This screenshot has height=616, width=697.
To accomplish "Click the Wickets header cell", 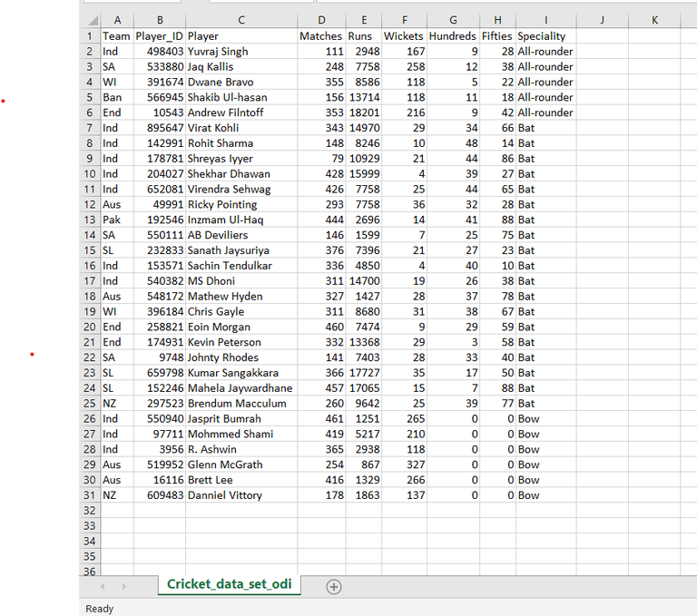I will [404, 36].
